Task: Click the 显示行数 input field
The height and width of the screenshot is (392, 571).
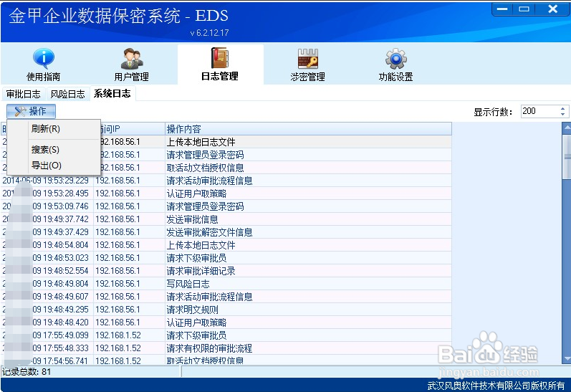Action: pyautogui.click(x=539, y=111)
